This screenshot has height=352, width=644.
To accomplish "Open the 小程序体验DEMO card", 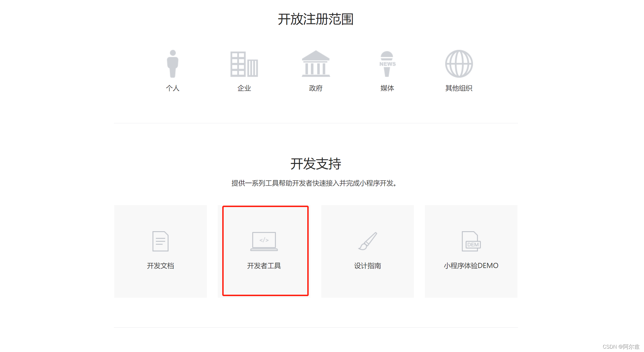I will [x=471, y=251].
